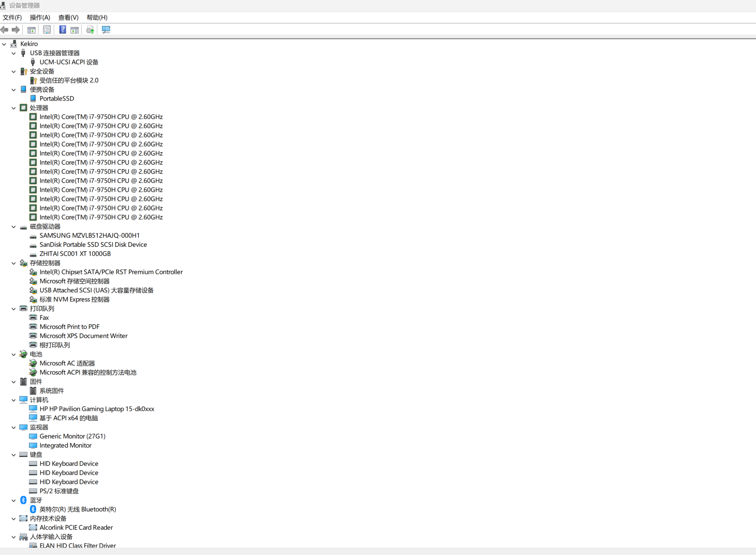Open the 查看(V) menu
Viewport: 756px width, 555px height.
pyautogui.click(x=69, y=17)
